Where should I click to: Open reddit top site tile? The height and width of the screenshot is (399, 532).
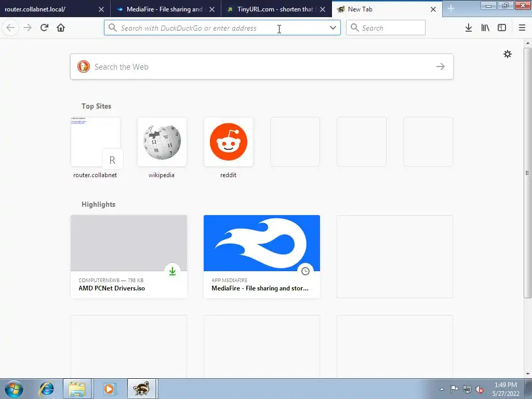click(x=229, y=142)
